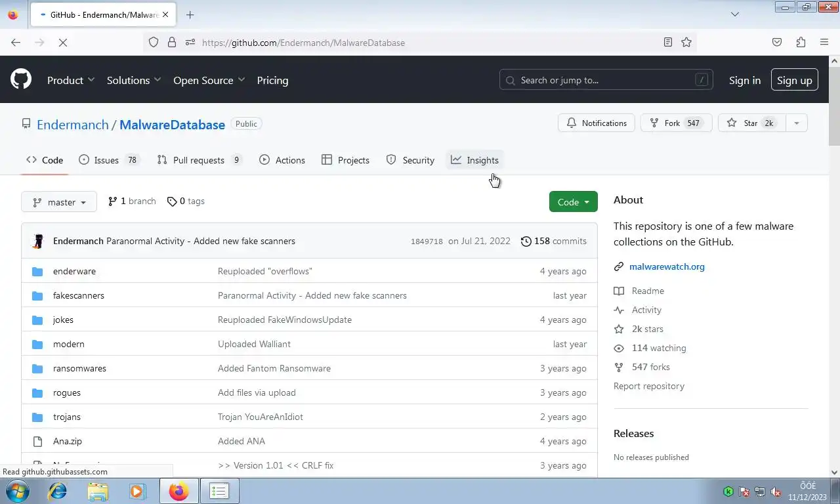Launch Internet Explorer from taskbar
Screen dimensions: 840x504
click(x=58, y=491)
